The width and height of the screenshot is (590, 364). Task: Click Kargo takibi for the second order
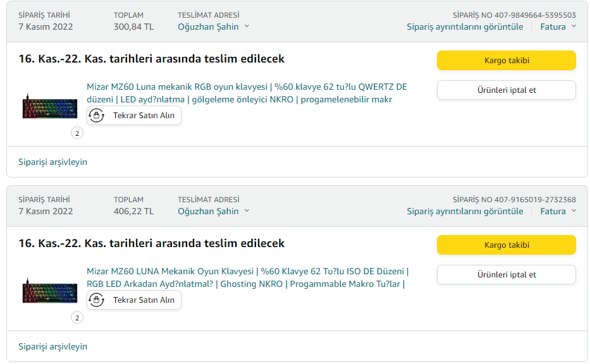(x=506, y=245)
